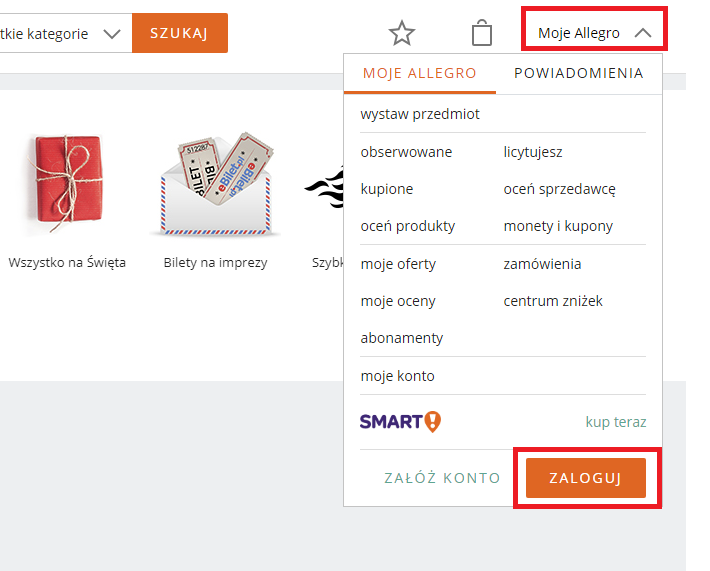
Task: Click the Szukaj search button
Action: [x=180, y=33]
